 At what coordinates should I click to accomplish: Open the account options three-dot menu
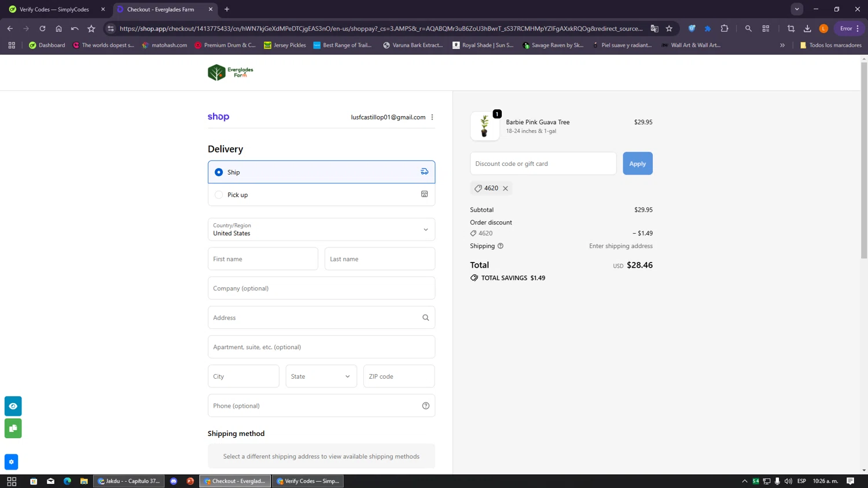(x=432, y=117)
